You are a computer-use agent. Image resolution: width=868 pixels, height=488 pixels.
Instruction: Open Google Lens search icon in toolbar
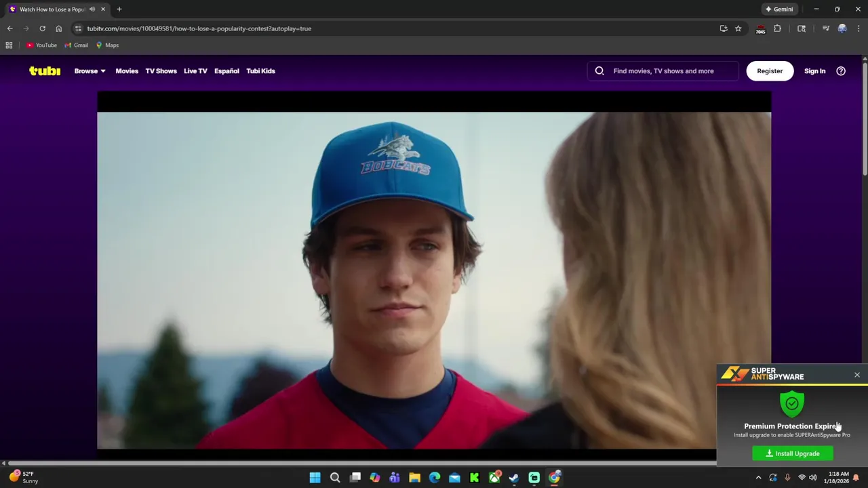802,28
